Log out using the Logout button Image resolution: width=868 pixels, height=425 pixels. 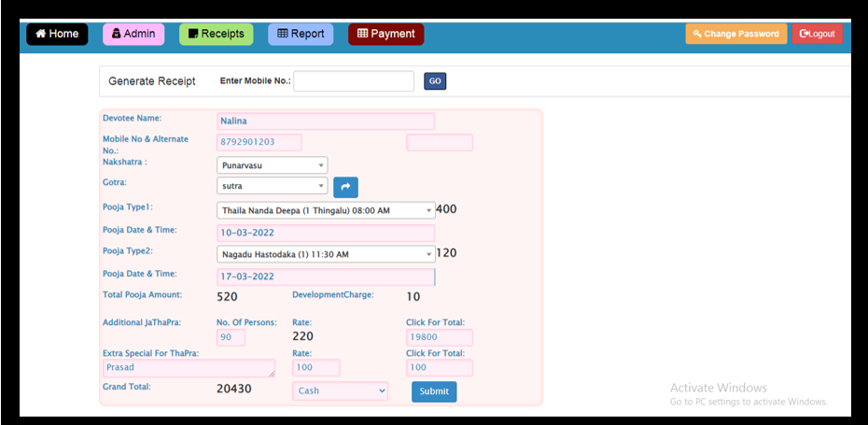click(x=817, y=34)
